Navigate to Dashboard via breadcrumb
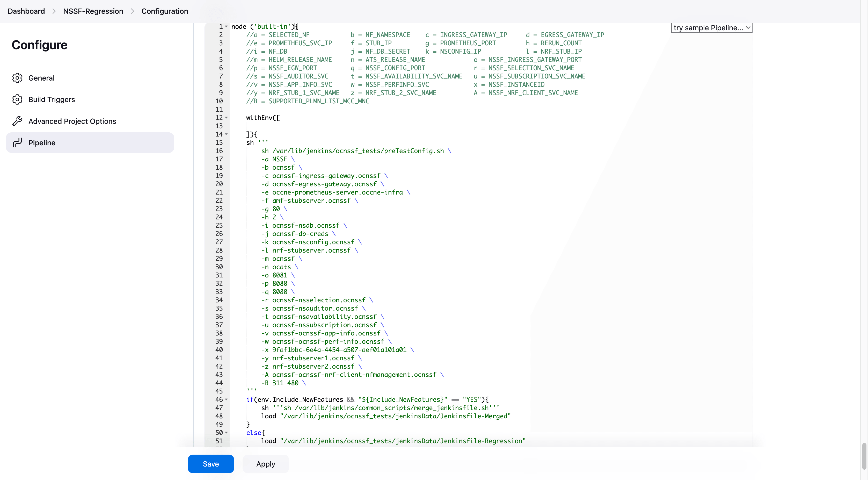Image resolution: width=868 pixels, height=480 pixels. point(26,11)
